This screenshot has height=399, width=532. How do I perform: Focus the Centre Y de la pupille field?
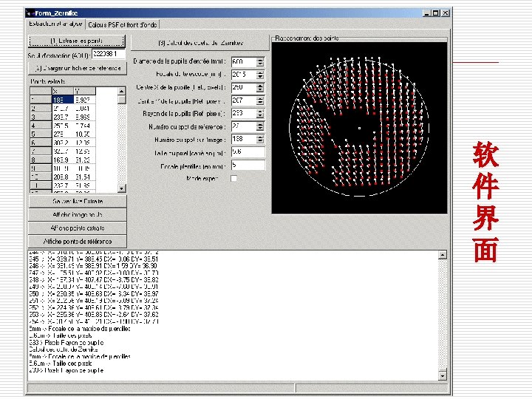pyautogui.click(x=244, y=100)
